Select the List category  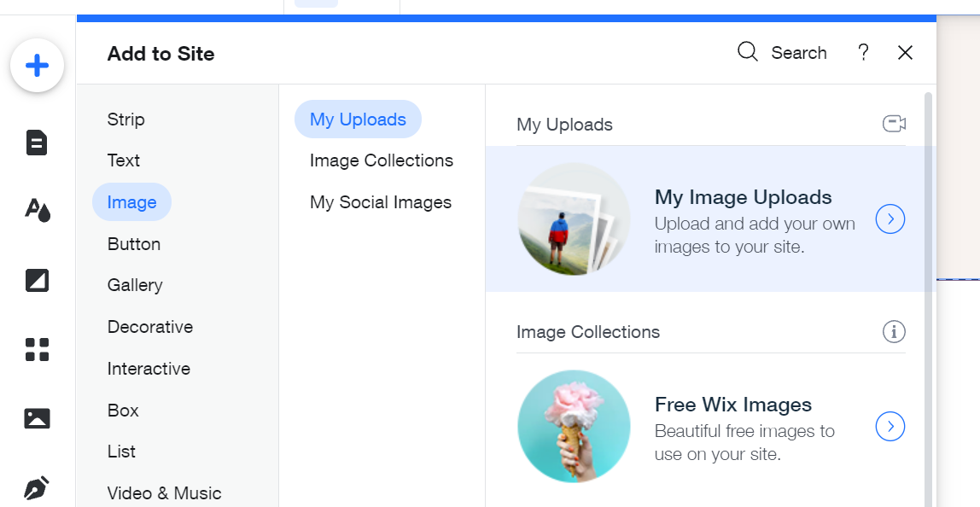coord(121,452)
